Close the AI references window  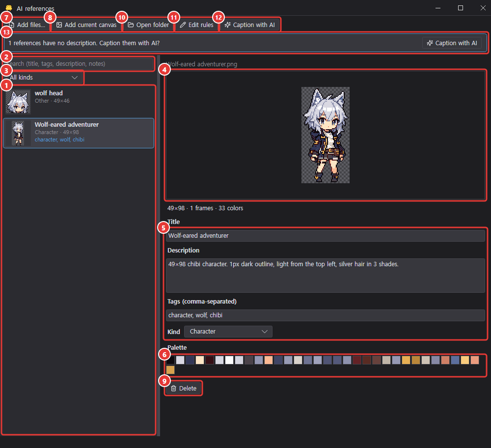483,8
